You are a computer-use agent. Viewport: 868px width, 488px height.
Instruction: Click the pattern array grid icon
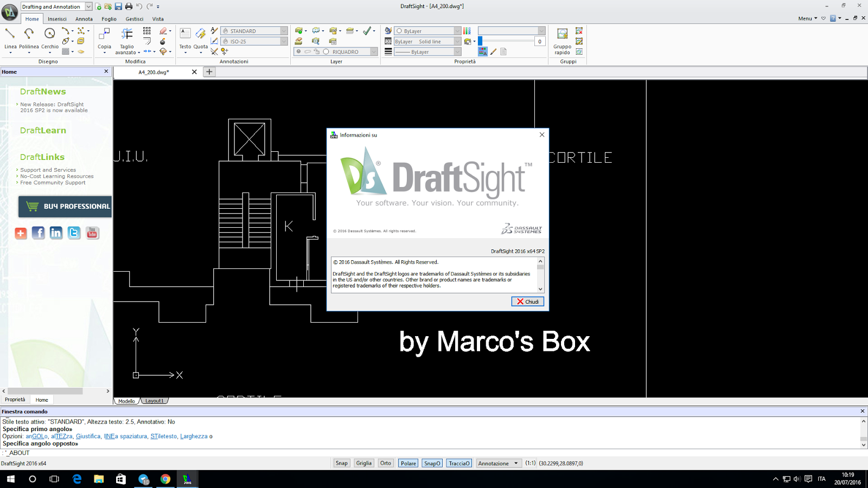click(x=147, y=31)
